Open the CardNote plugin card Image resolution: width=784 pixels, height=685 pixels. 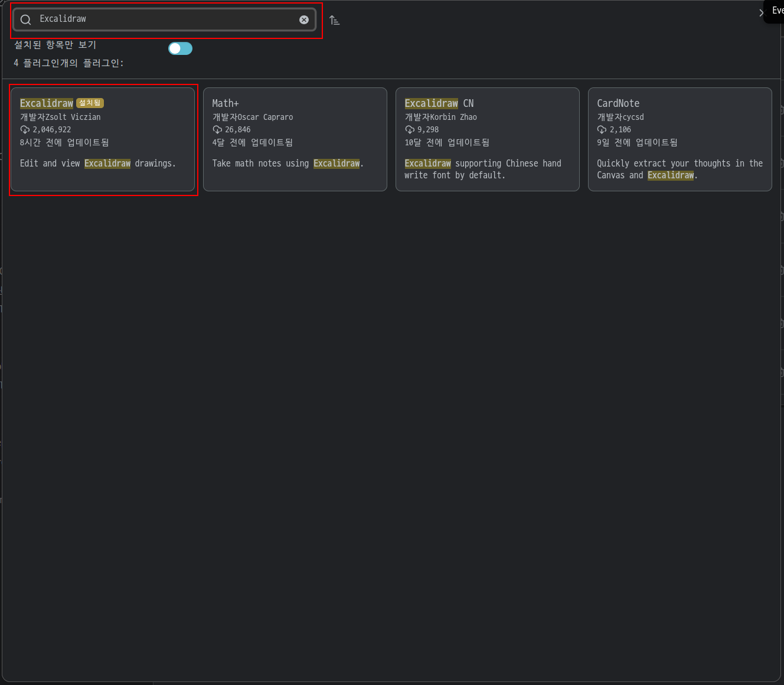click(x=680, y=139)
